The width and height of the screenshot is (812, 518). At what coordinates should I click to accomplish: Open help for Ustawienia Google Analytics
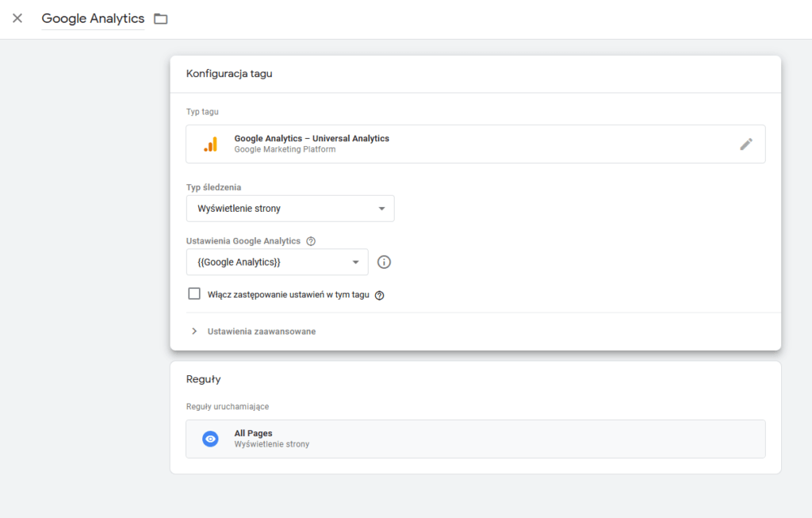tap(311, 241)
